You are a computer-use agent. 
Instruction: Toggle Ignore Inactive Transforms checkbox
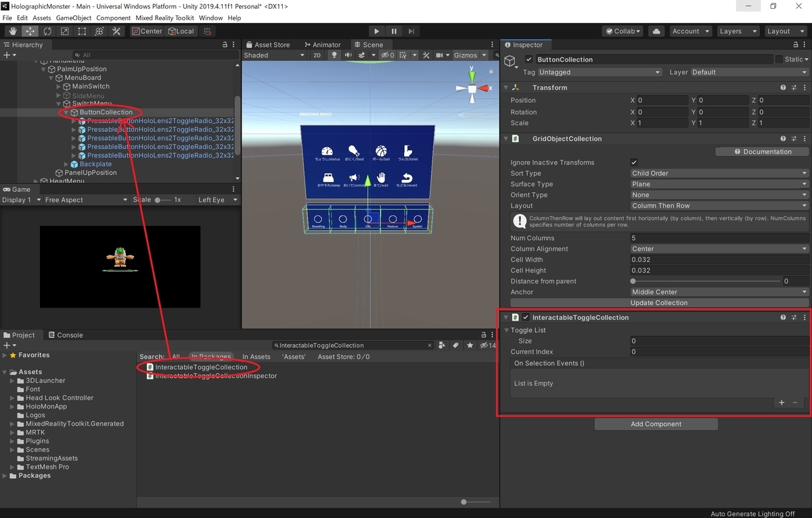point(634,162)
